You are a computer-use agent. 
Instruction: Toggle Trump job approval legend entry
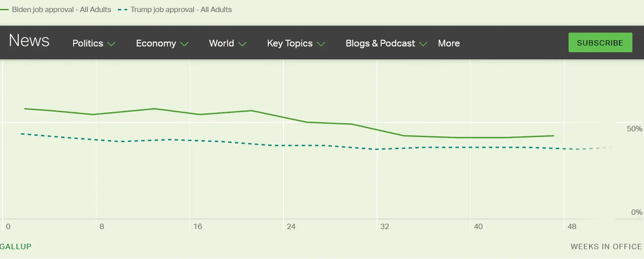[181, 9]
